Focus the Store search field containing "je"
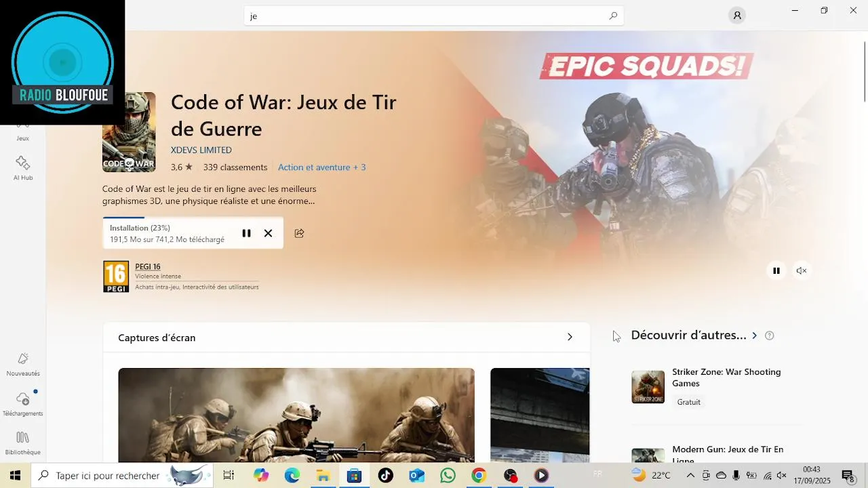The width and height of the screenshot is (868, 488). pos(434,16)
